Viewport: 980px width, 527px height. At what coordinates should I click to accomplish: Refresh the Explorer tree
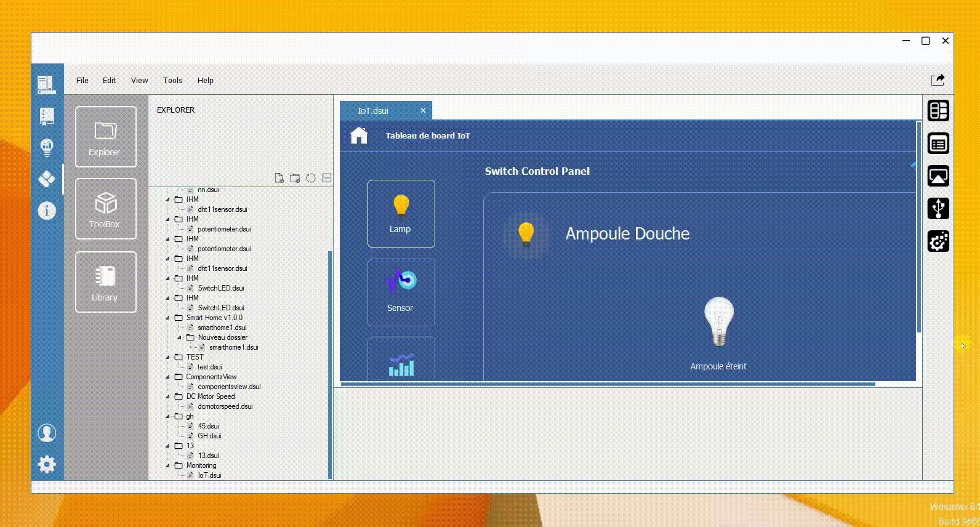click(311, 178)
